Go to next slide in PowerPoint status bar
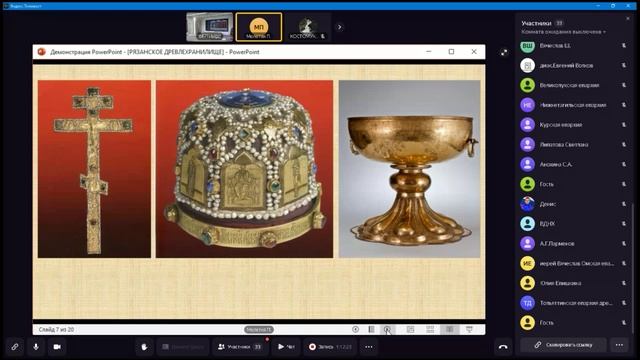This screenshot has width=640, height=360. (387, 329)
